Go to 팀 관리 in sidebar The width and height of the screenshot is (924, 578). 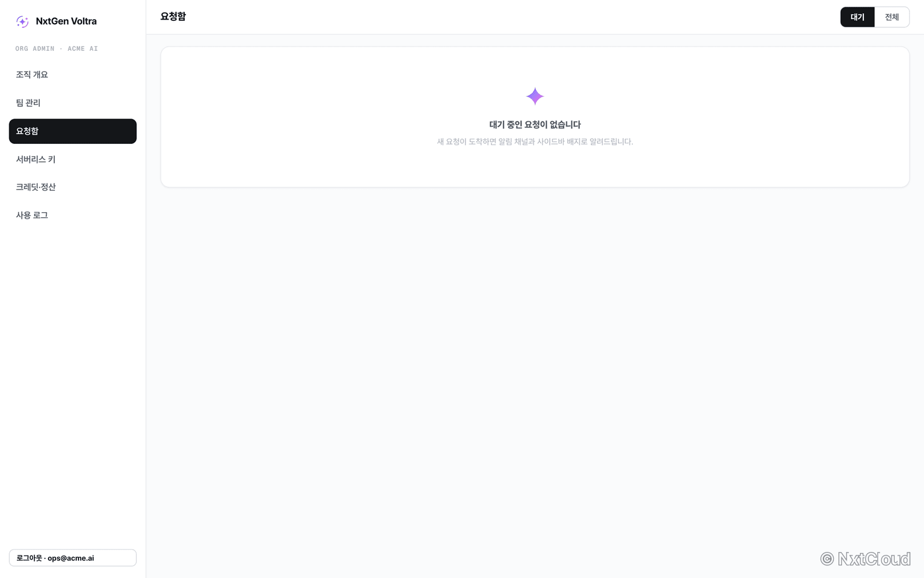[x=73, y=103]
